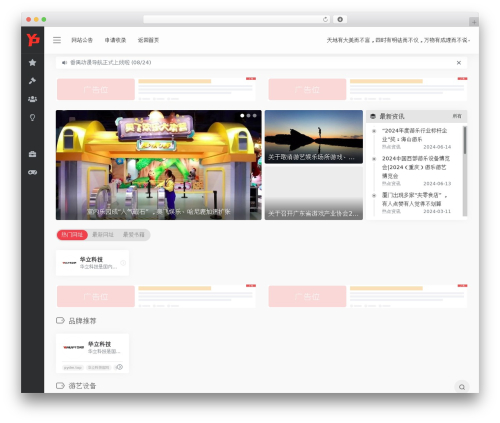500x423 pixels.
Task: Click the date 2024-06-13 in news list
Action: 437,184
